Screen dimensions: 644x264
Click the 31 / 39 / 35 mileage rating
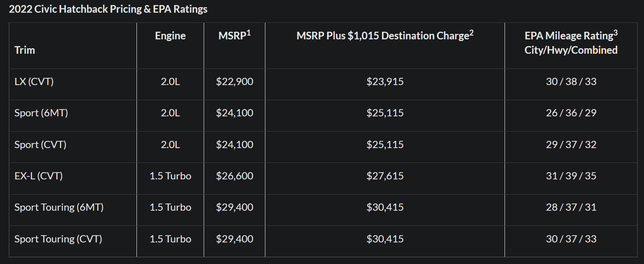pos(571,176)
